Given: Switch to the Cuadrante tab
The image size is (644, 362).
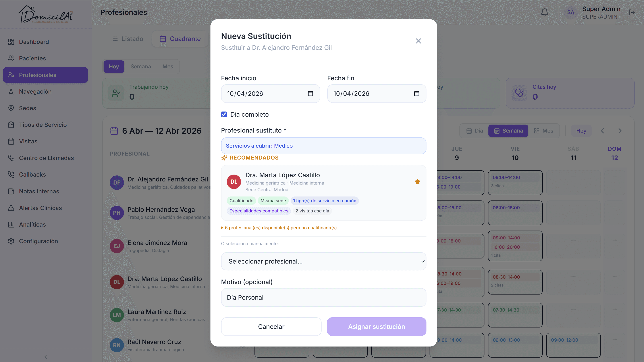Looking at the screenshot, I should (180, 39).
